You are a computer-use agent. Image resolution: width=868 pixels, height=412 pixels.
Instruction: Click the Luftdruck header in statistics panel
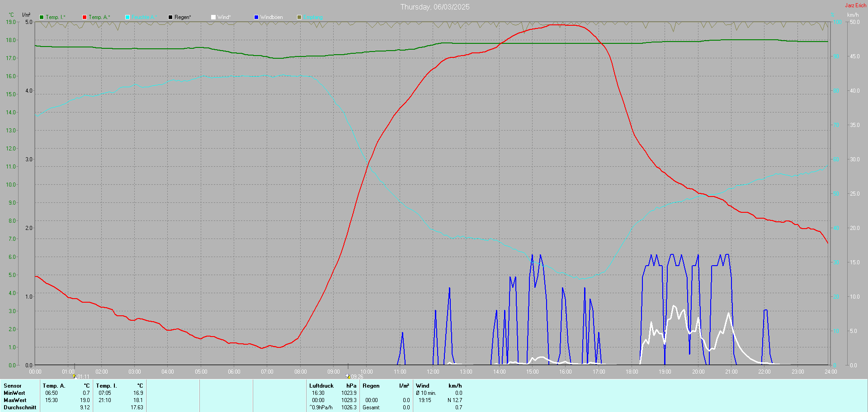click(321, 386)
